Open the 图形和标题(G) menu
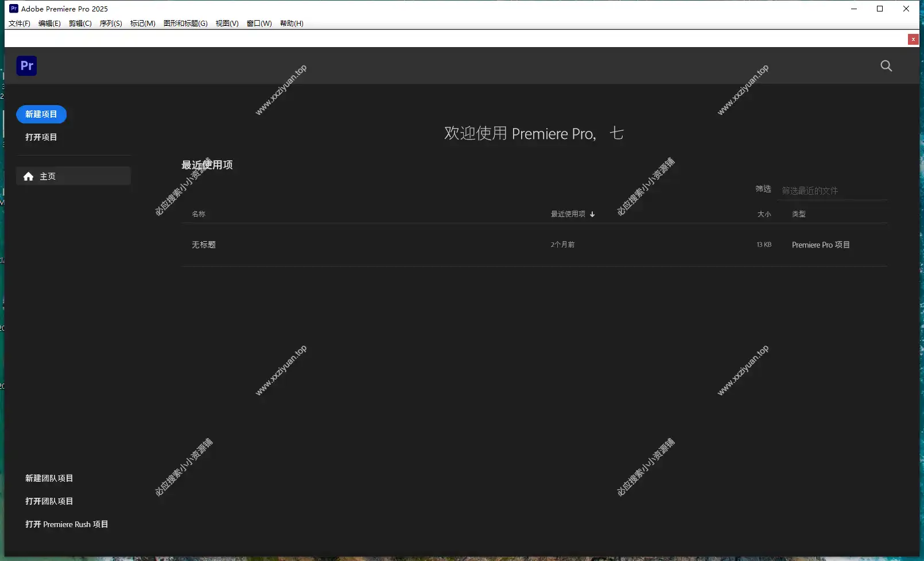The image size is (924, 561). [185, 24]
